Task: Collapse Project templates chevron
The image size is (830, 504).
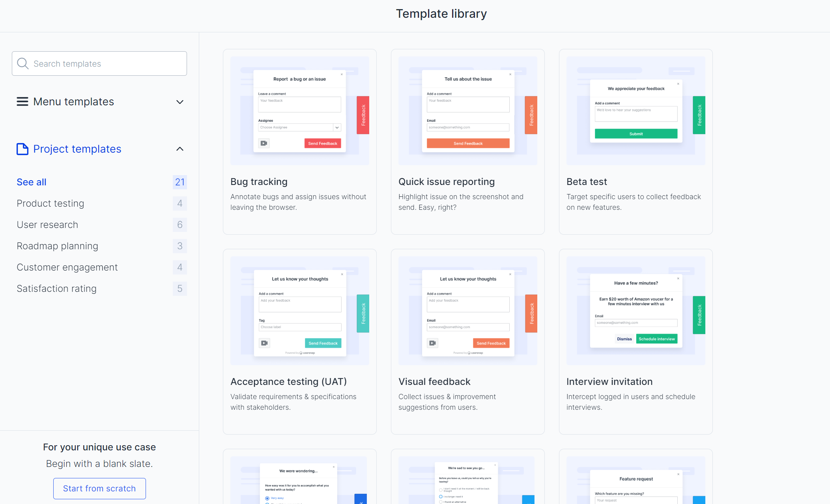Action: coord(180,149)
